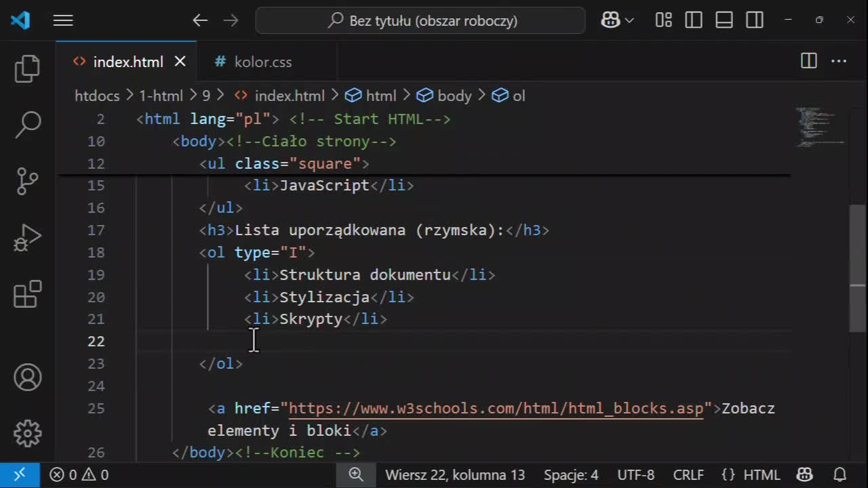868x488 pixels.
Task: Open the editor More Actions ellipsis
Action: [x=840, y=61]
